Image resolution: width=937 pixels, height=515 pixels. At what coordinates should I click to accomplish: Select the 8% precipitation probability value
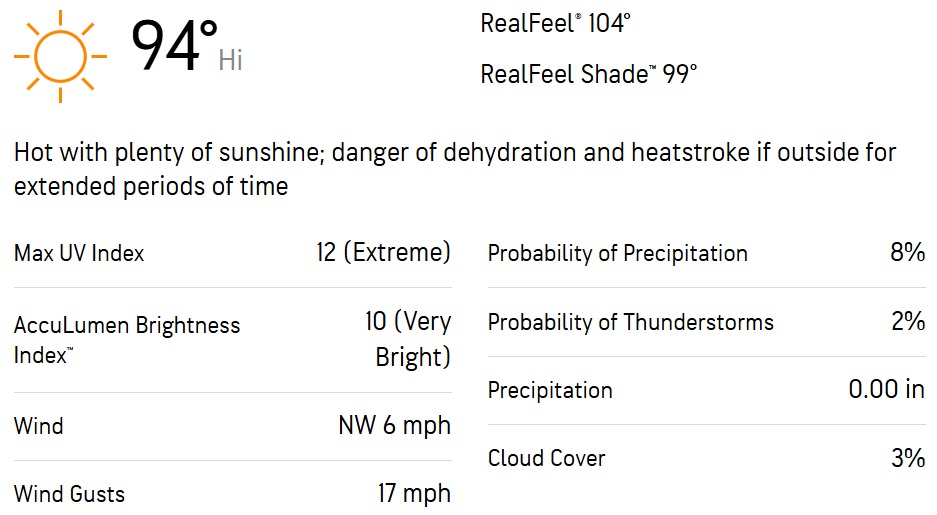pyautogui.click(x=908, y=252)
